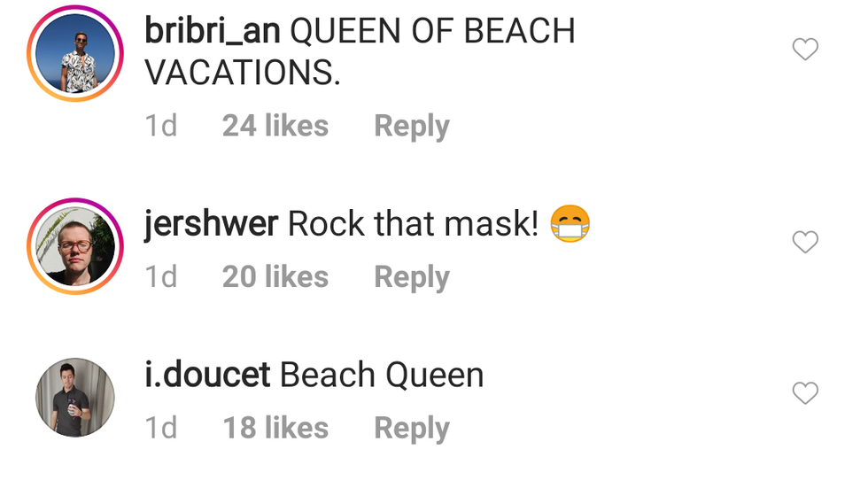Reply to the Rock that mask comment
Screen dimensions: 868x488
pos(412,278)
